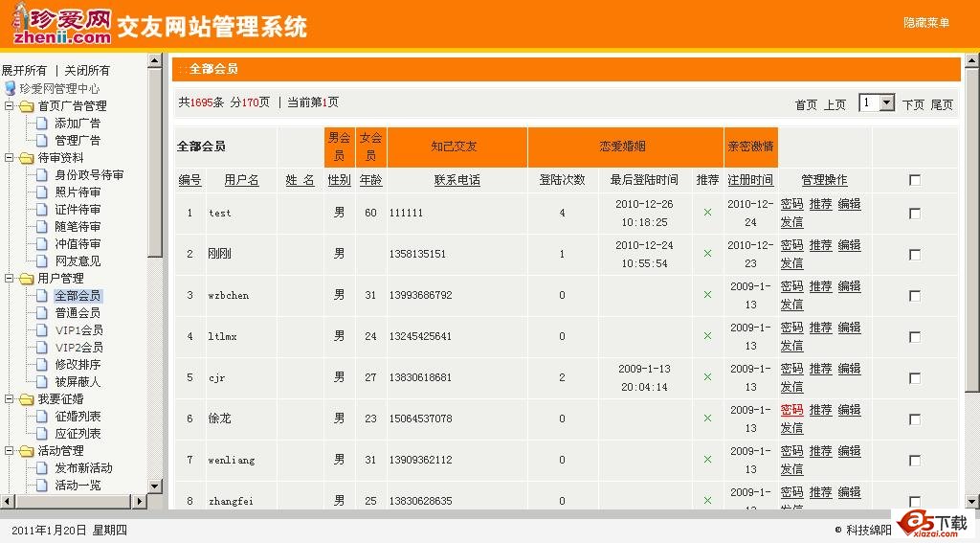The height and width of the screenshot is (543, 980).
Task: Click page icon beside 被屏蔽人
Action: [42, 381]
